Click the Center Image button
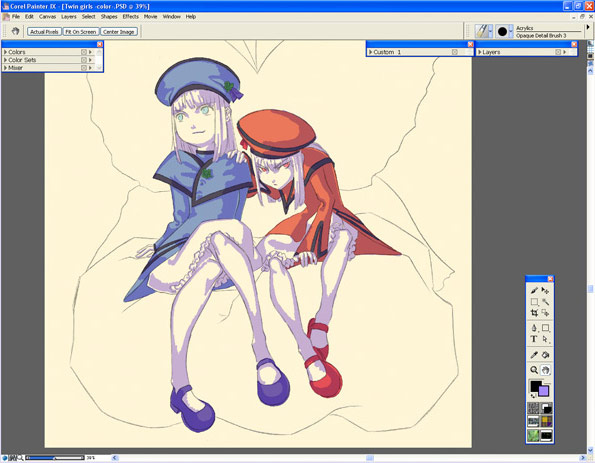This screenshot has height=463, width=595. [119, 32]
